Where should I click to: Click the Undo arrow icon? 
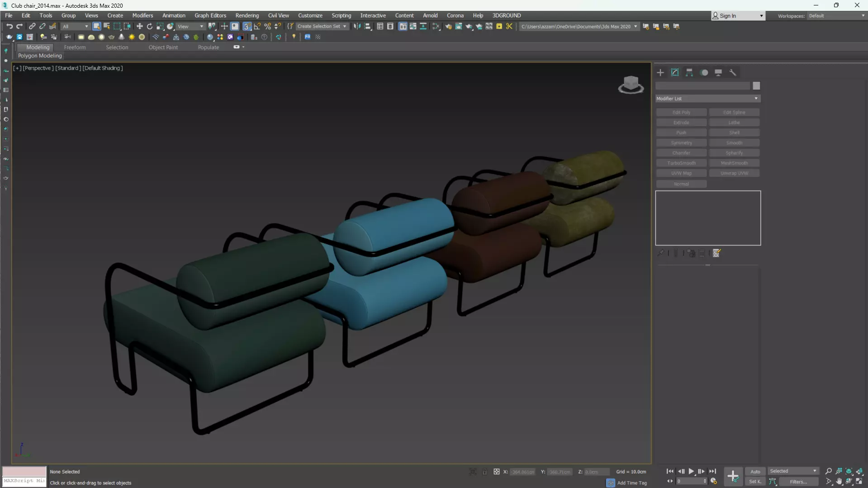[9, 26]
